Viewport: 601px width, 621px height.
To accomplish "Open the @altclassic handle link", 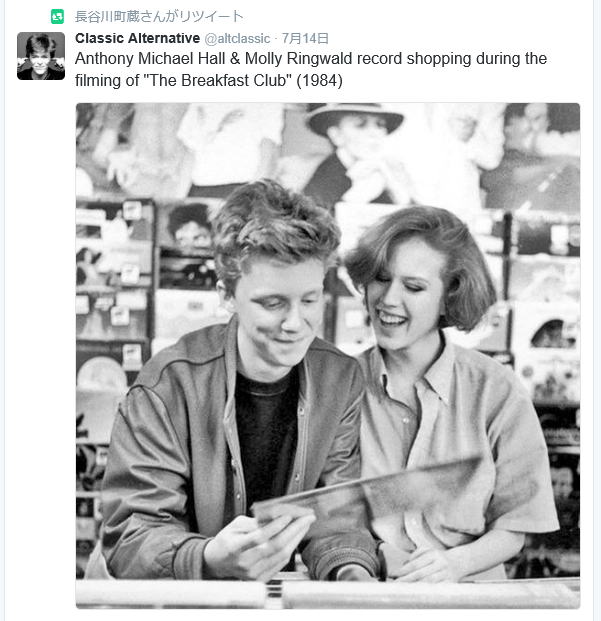I will click(237, 38).
